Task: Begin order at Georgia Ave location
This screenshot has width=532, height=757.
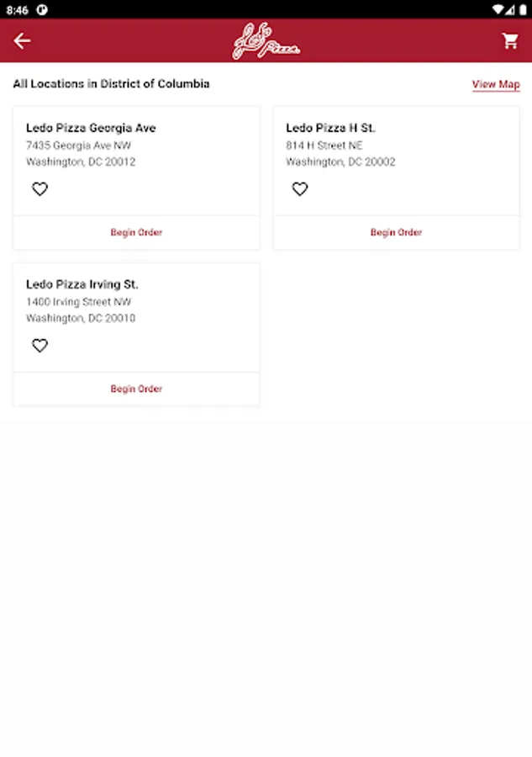Action: (x=136, y=232)
